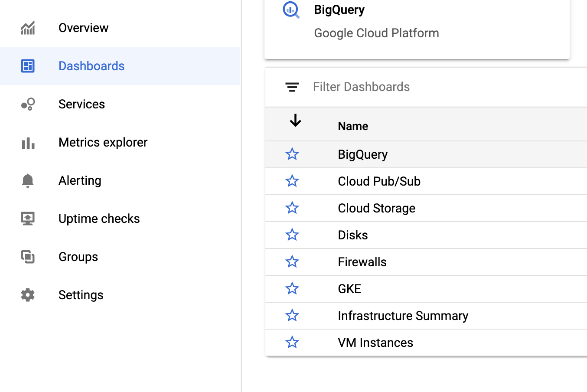Click the filter lines icon
The image size is (587, 392).
point(292,87)
